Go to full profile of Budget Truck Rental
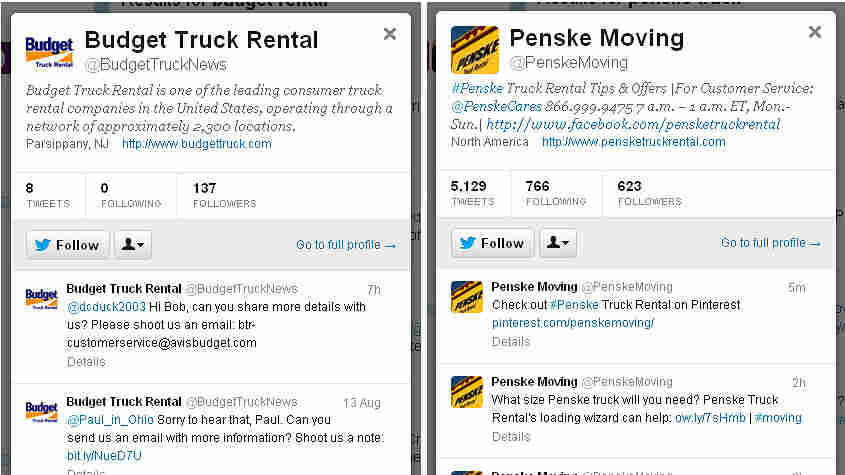Screen dimensions: 845x475 coord(346,245)
